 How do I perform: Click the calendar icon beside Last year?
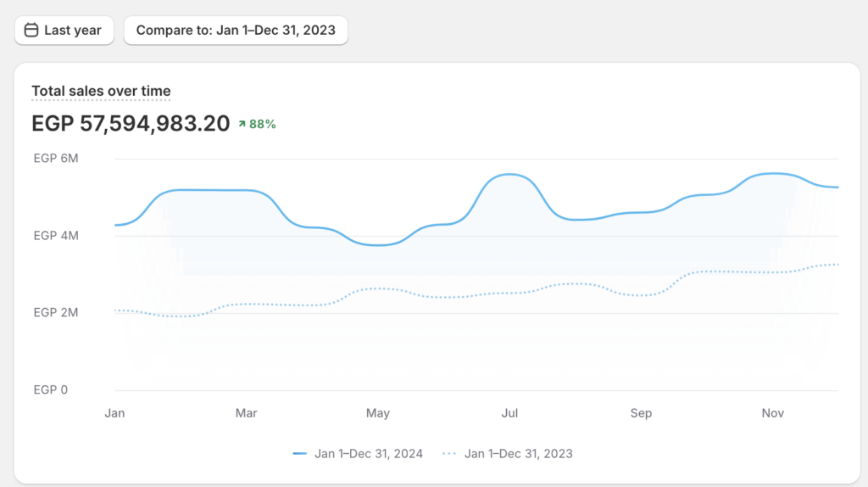click(x=31, y=31)
